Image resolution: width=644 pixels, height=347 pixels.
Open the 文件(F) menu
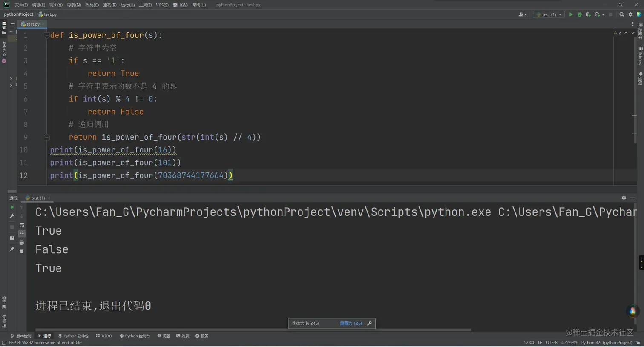click(x=21, y=5)
